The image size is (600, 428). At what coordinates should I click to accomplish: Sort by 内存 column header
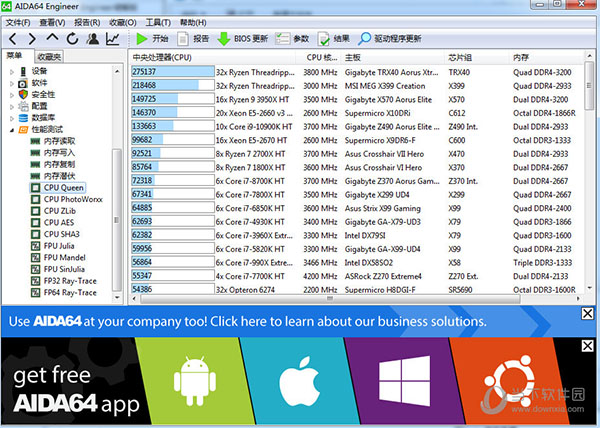(x=546, y=57)
